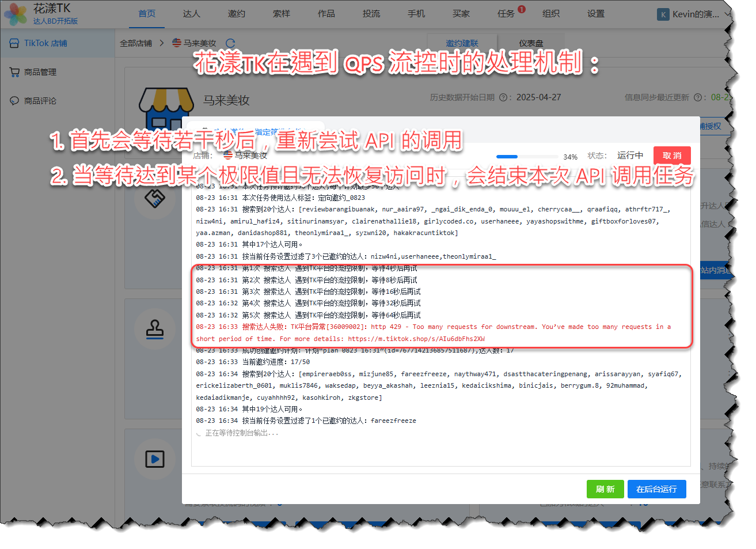Click the red 取消 button
Screen dimensions: 756x549
pyautogui.click(x=672, y=156)
